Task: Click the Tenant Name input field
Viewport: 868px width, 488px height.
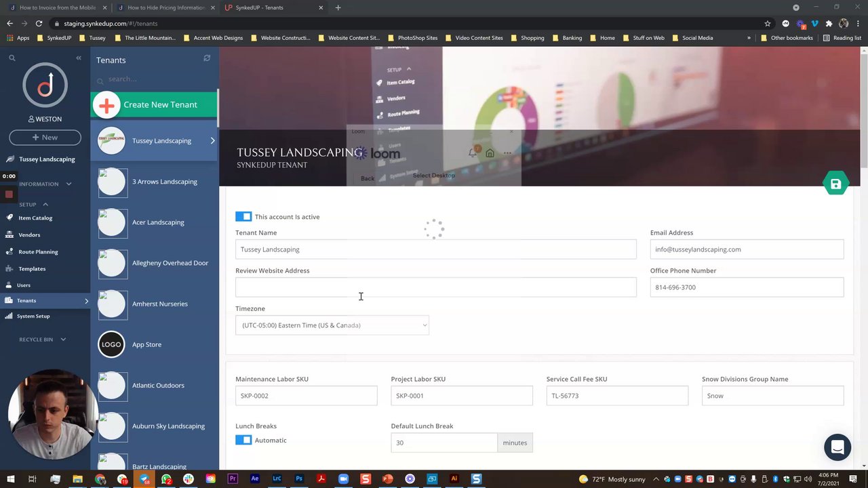Action: pyautogui.click(x=435, y=249)
